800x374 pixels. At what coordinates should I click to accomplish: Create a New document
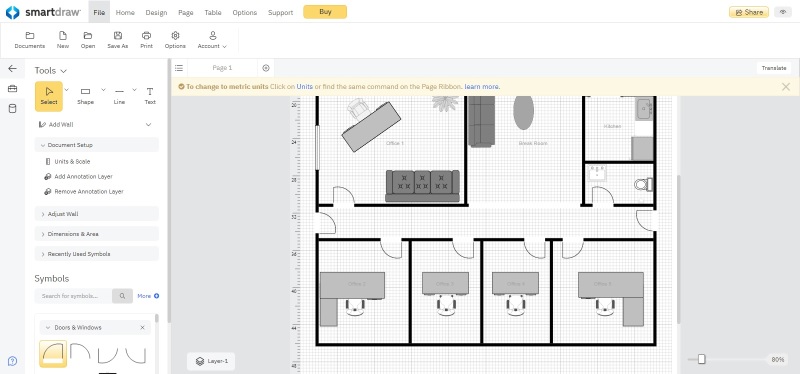pyautogui.click(x=63, y=40)
